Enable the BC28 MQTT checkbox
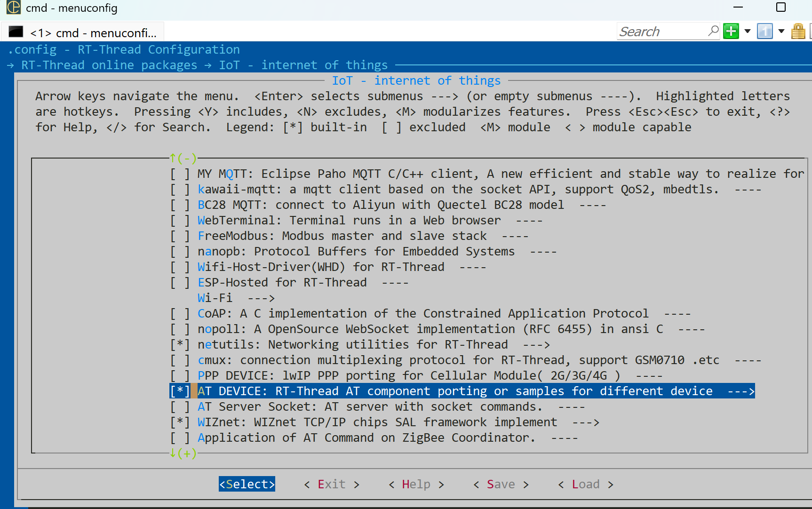 (180, 205)
